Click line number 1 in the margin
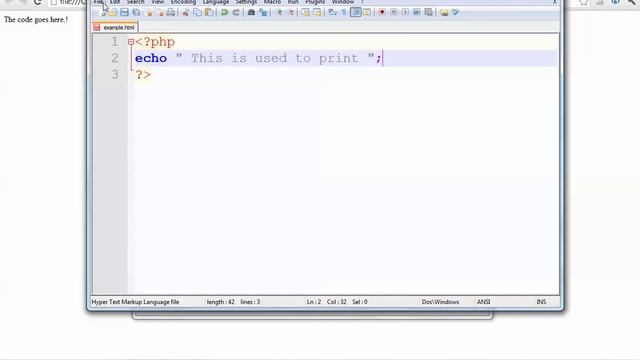The height and width of the screenshot is (360, 640). point(115,42)
